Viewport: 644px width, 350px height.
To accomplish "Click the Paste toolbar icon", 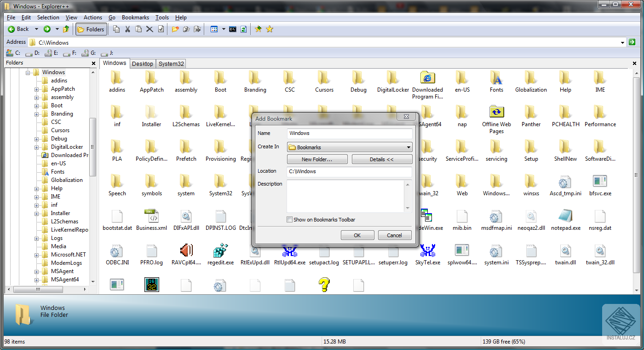I will pyautogui.click(x=138, y=29).
